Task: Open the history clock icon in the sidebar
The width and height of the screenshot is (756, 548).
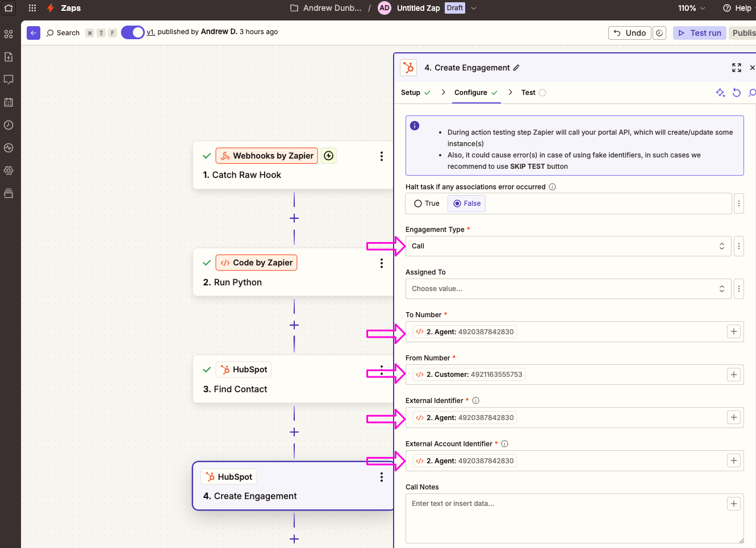Action: point(9,125)
